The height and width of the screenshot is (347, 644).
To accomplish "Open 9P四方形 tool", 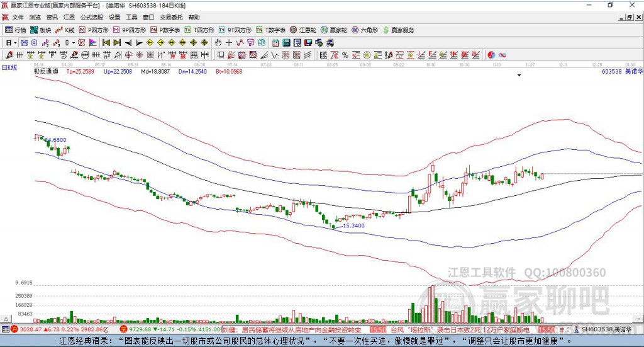I will (x=130, y=30).
